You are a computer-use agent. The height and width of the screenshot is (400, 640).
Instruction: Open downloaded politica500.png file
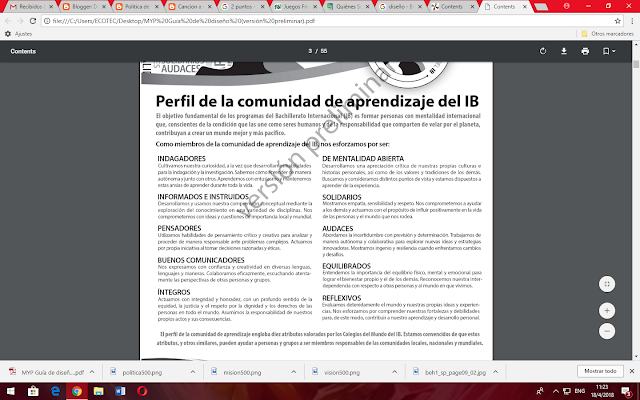[x=137, y=372]
